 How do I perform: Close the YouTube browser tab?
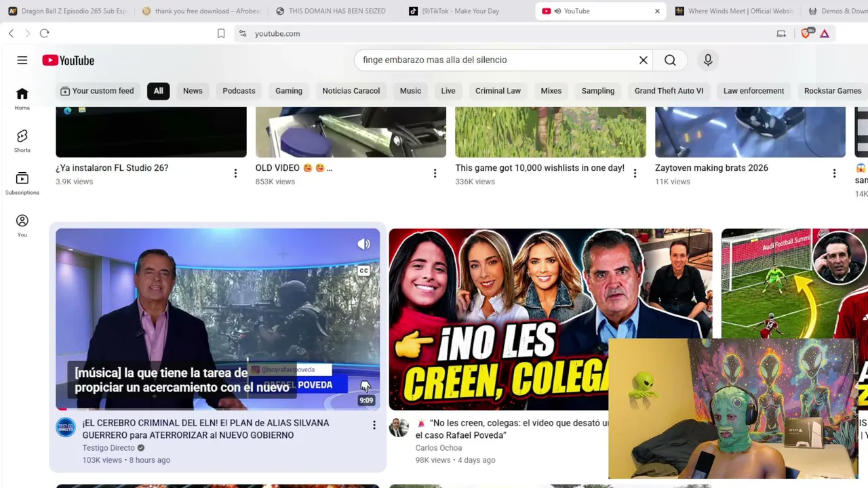point(657,11)
